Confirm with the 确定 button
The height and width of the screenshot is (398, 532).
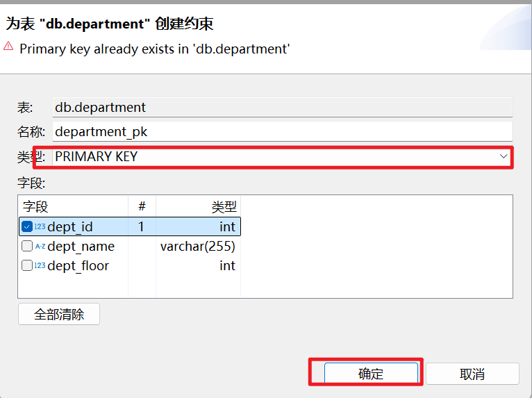pyautogui.click(x=371, y=374)
